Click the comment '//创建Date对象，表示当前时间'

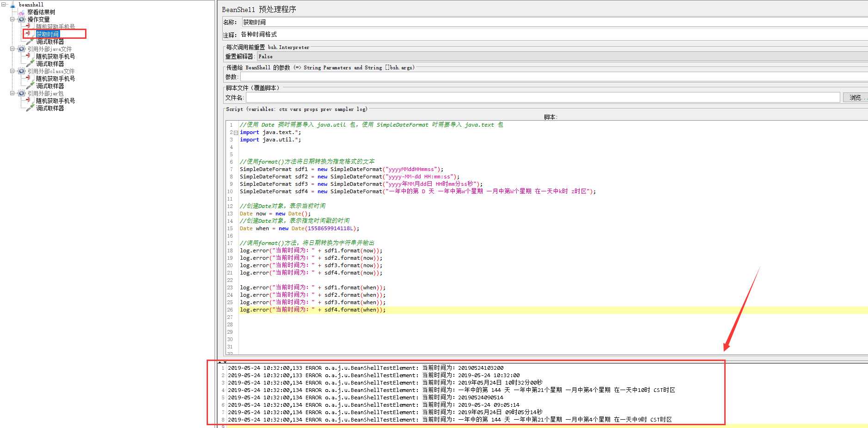pos(282,206)
